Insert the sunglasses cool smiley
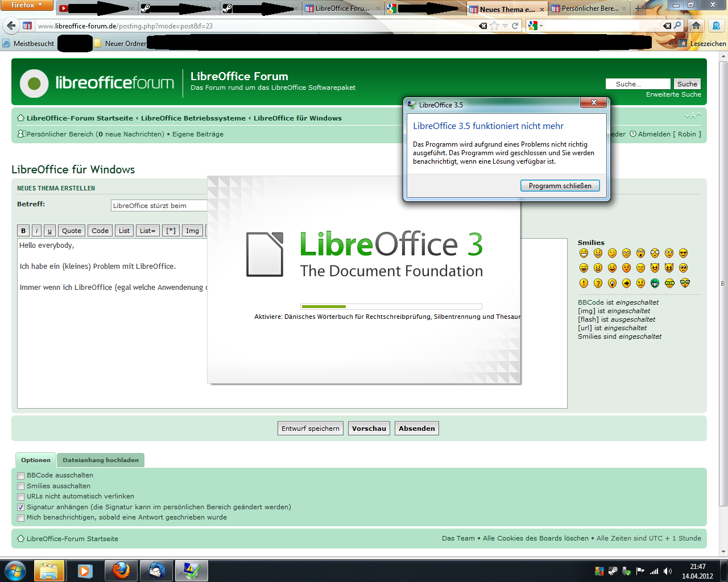This screenshot has width=728, height=582. tap(683, 253)
